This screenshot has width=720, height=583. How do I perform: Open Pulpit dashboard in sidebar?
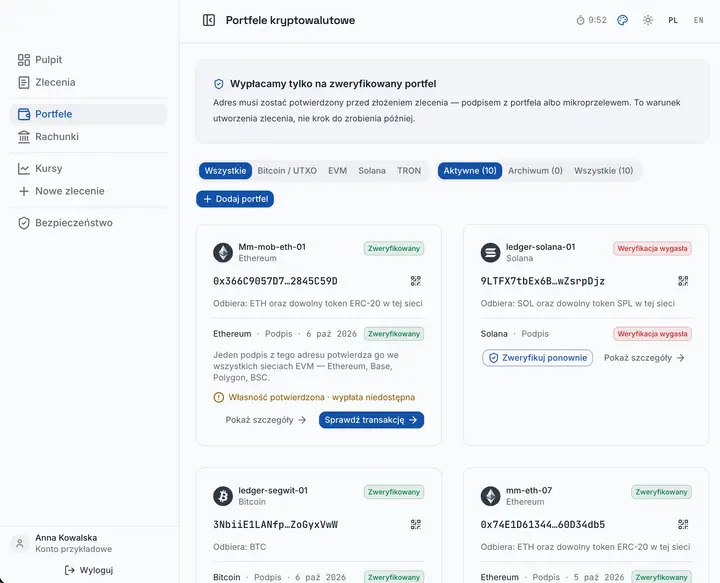[x=88, y=60]
